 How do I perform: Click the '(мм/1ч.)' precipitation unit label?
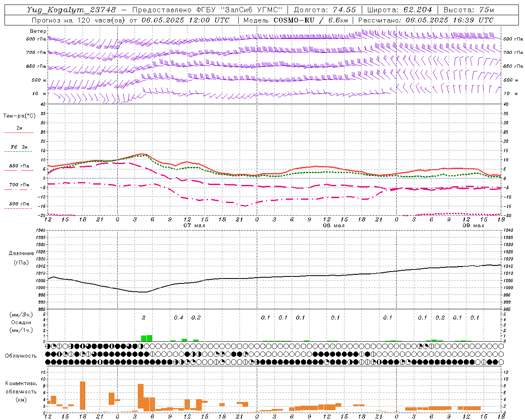[21, 330]
